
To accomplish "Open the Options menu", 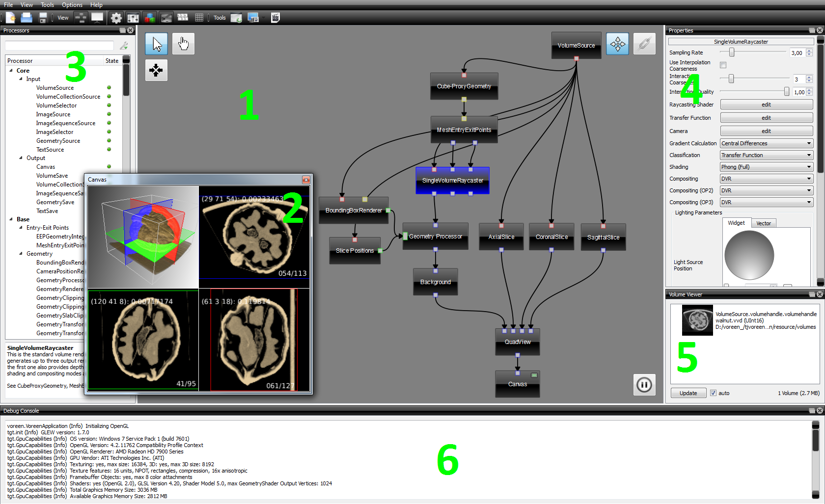I will tap(72, 5).
